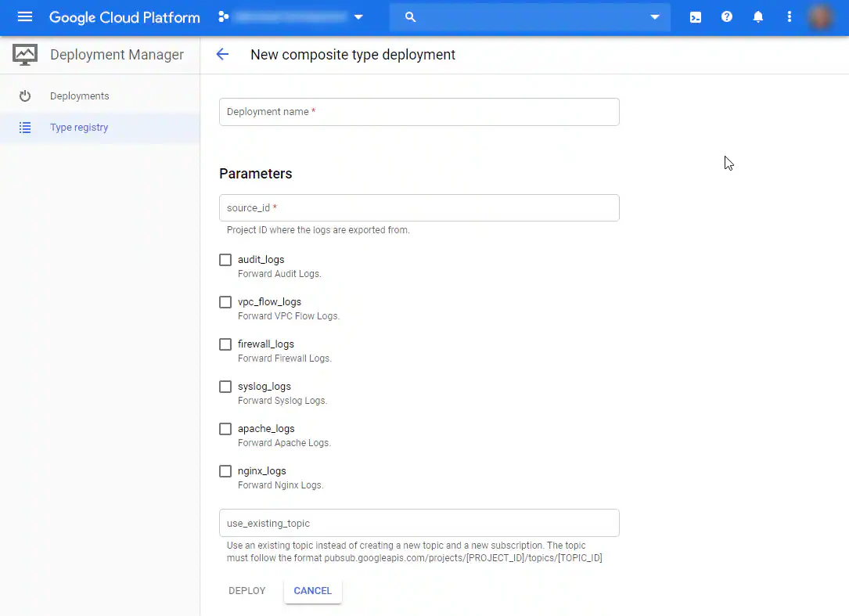The height and width of the screenshot is (616, 849).
Task: Focus the source_id input field
Action: click(419, 208)
